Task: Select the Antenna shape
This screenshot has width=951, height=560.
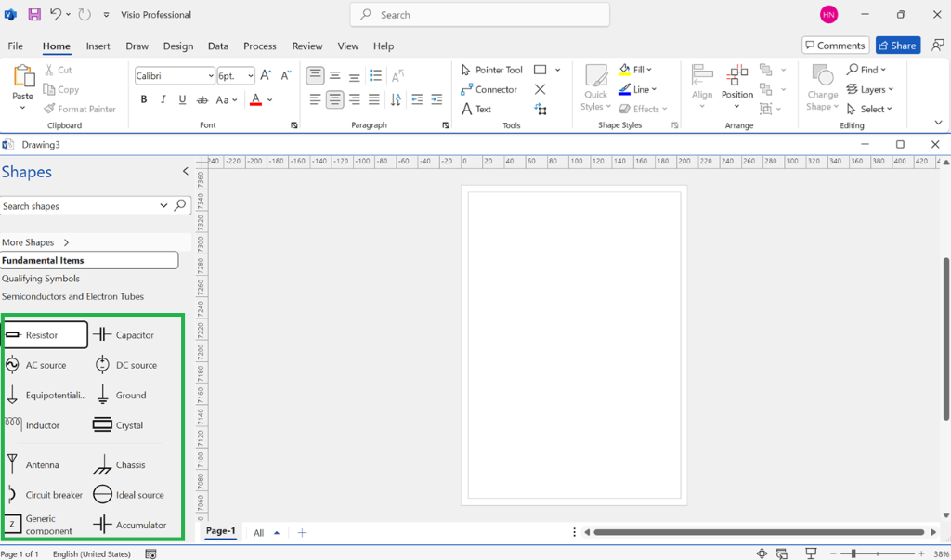Action: tap(33, 464)
